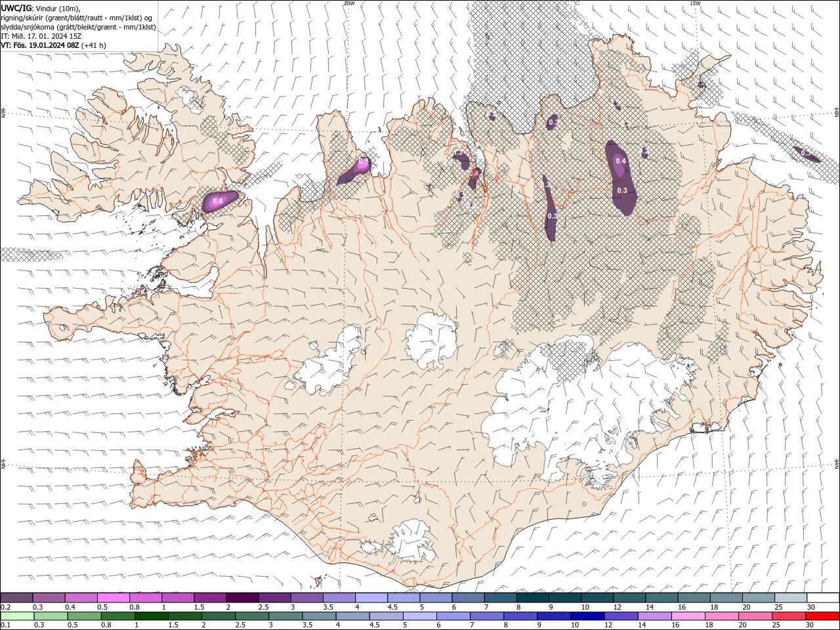Image resolution: width=840 pixels, height=630 pixels.
Task: Click the '3.5' label in the snow legend
Action: coord(328,607)
